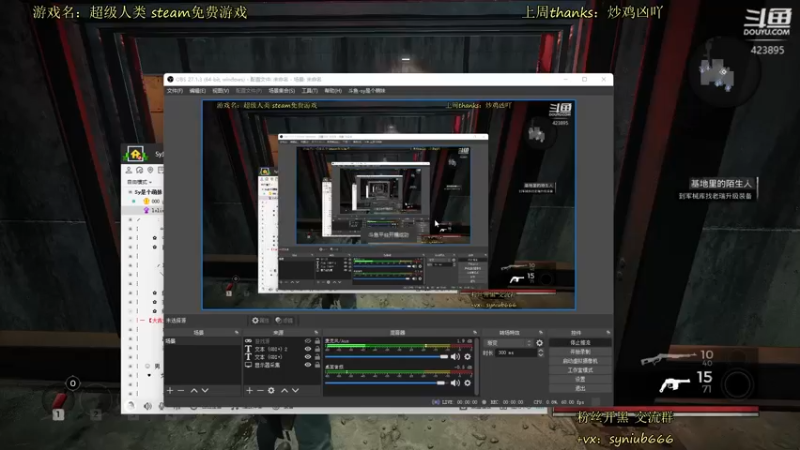Screen dimensions: 800x450
Task: Add a new scene with plus icon
Action: pyautogui.click(x=170, y=390)
